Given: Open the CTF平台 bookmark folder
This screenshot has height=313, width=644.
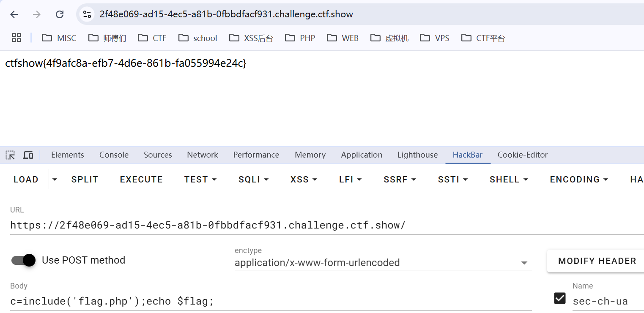Looking at the screenshot, I should (483, 38).
